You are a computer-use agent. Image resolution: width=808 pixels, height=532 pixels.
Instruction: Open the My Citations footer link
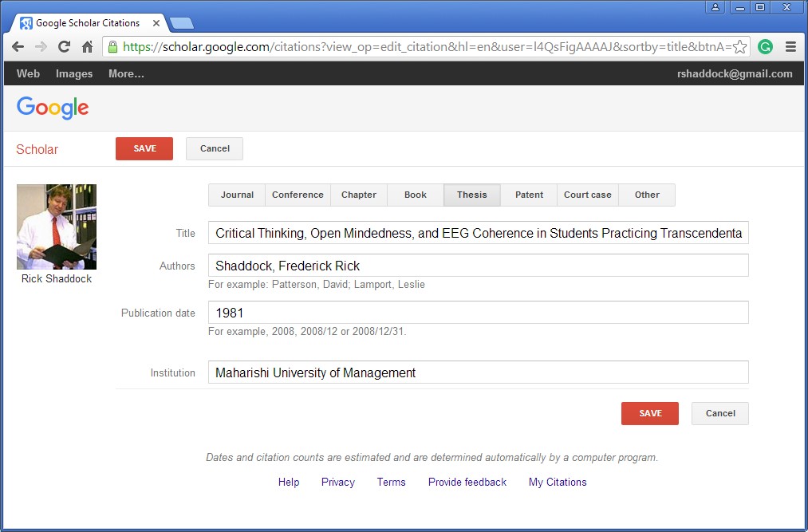(558, 482)
